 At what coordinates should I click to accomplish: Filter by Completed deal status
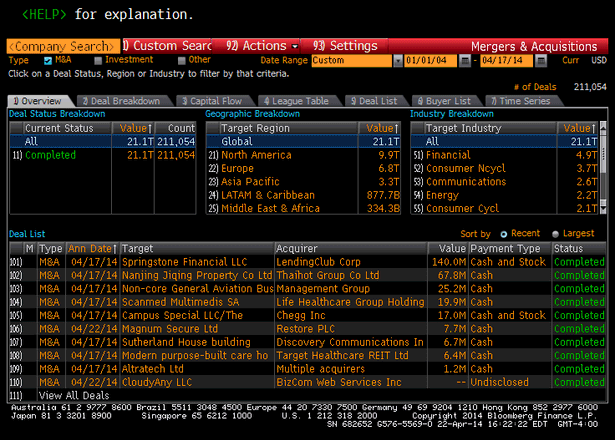tap(50, 155)
